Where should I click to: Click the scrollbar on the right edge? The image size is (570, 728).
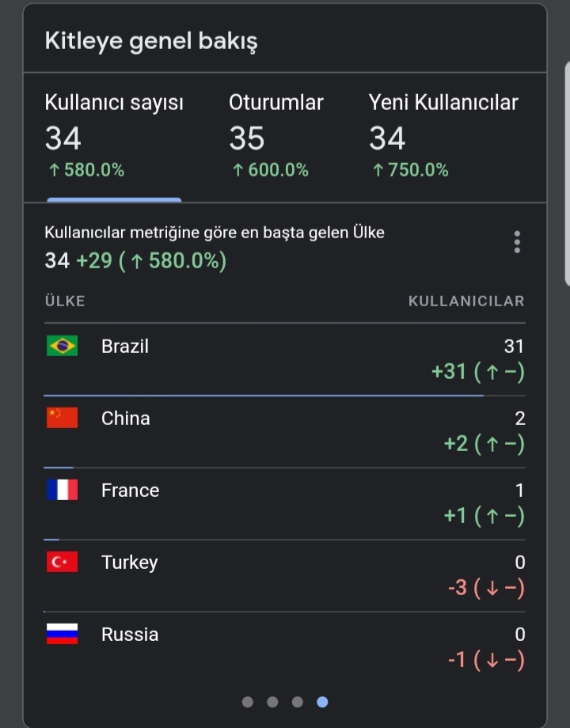tap(567, 173)
